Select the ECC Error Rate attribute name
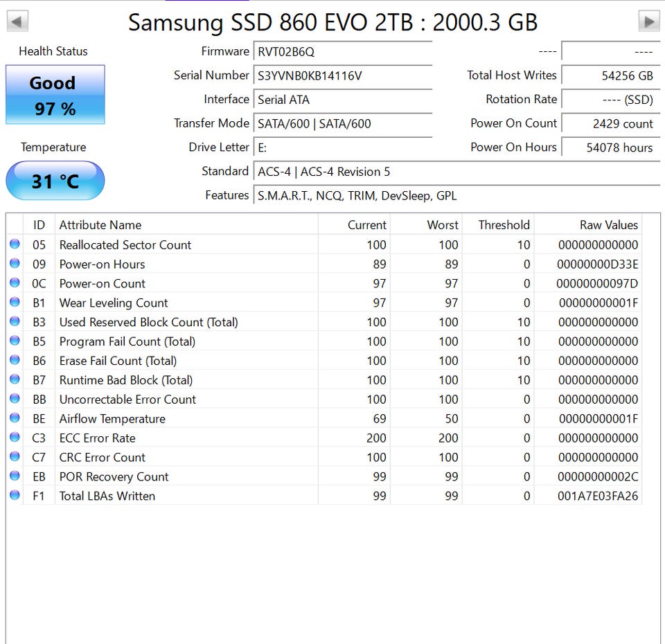665x644 pixels. pyautogui.click(x=98, y=438)
